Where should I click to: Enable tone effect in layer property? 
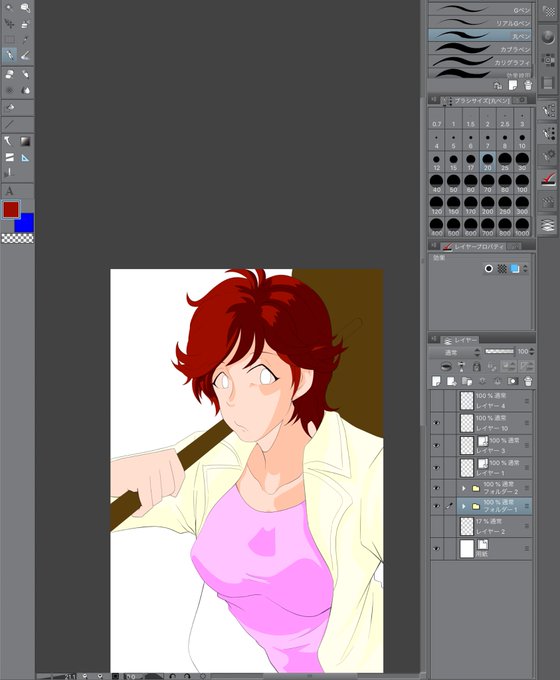coord(502,268)
